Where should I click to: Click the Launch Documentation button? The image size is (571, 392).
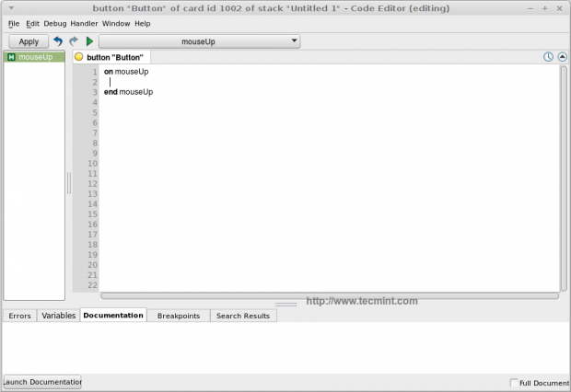[42, 382]
